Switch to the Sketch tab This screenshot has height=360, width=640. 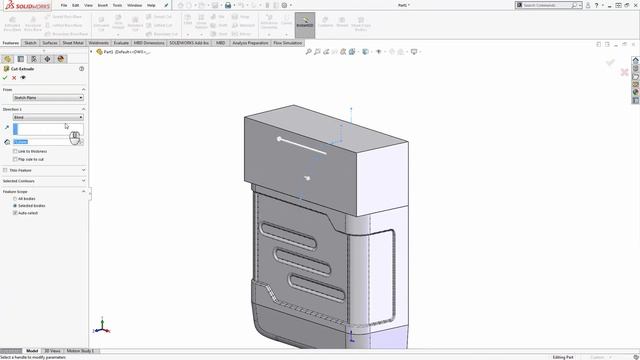[x=30, y=43]
